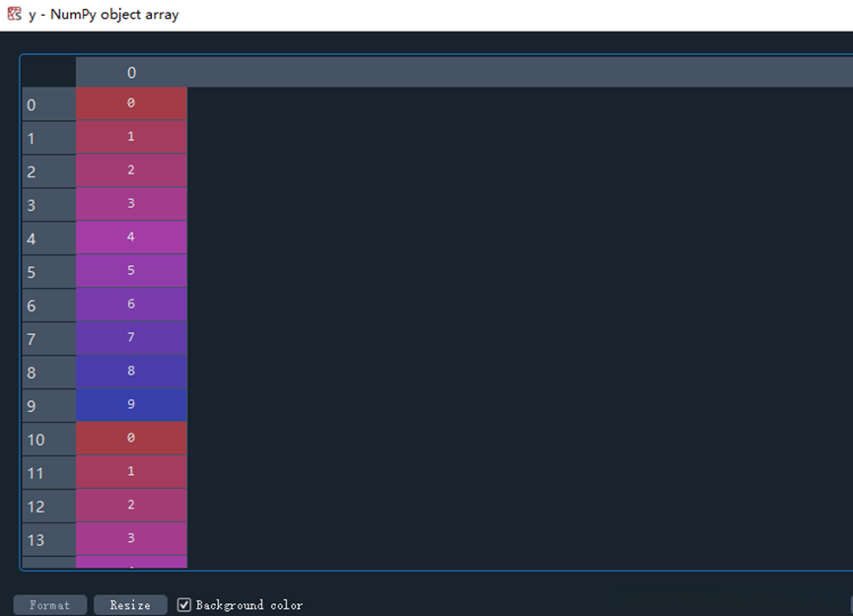Select row header 4

click(49, 239)
